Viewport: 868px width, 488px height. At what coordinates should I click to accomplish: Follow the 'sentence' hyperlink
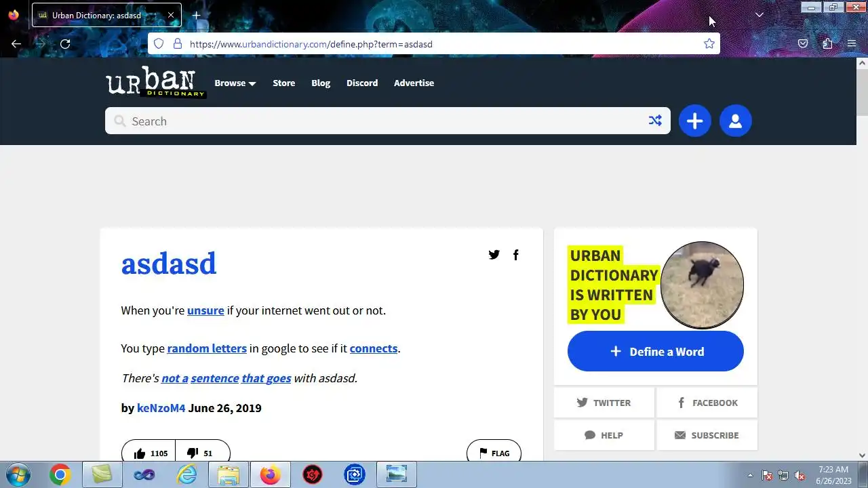click(215, 378)
